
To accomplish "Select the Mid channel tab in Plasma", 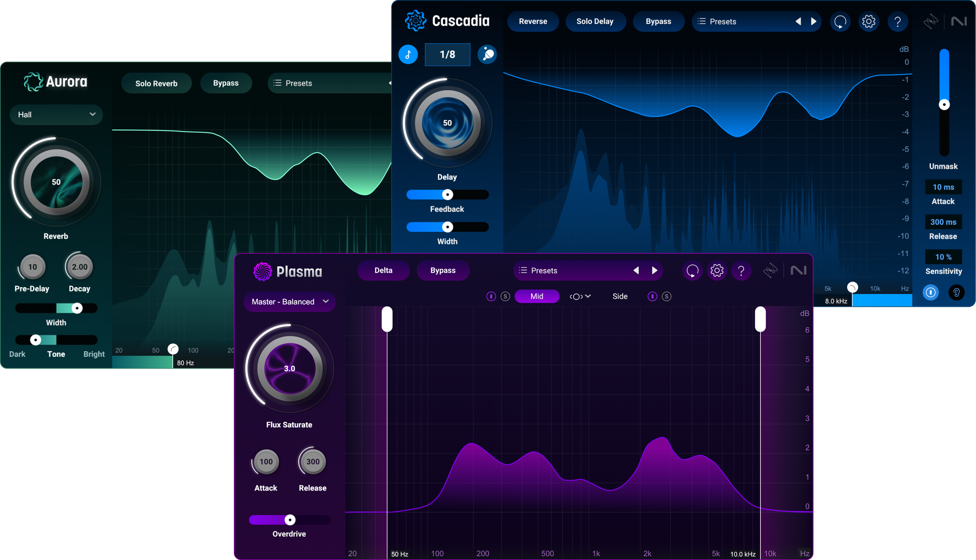I will 537,297.
